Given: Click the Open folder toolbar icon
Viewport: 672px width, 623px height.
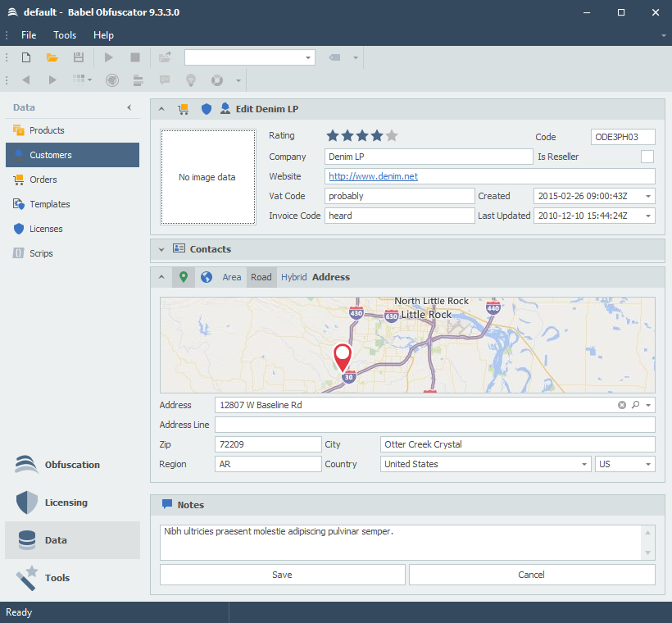Looking at the screenshot, I should pyautogui.click(x=52, y=57).
